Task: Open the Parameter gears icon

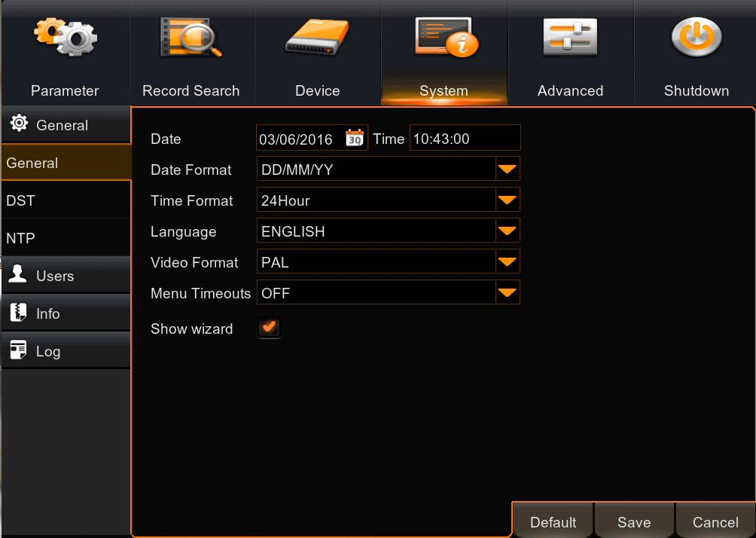Action: [x=66, y=38]
